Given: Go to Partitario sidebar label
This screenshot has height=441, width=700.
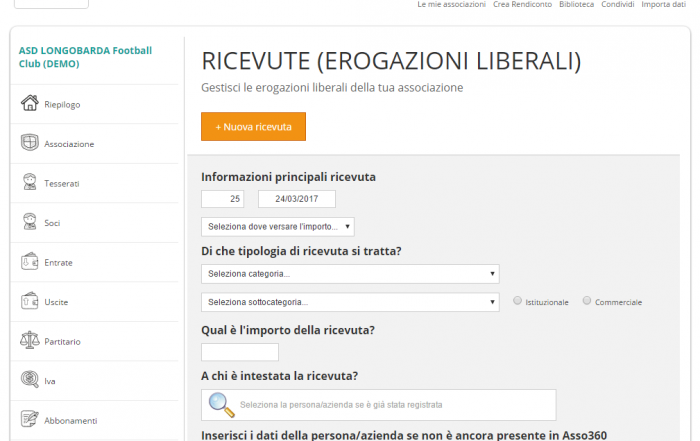Looking at the screenshot, I should pos(62,341).
